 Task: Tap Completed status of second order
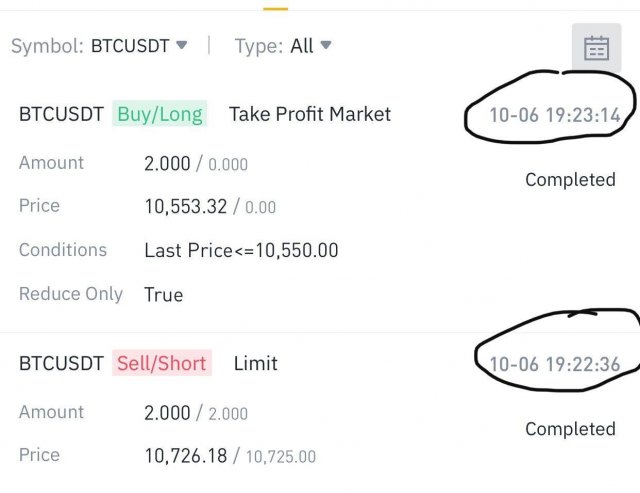click(x=570, y=429)
